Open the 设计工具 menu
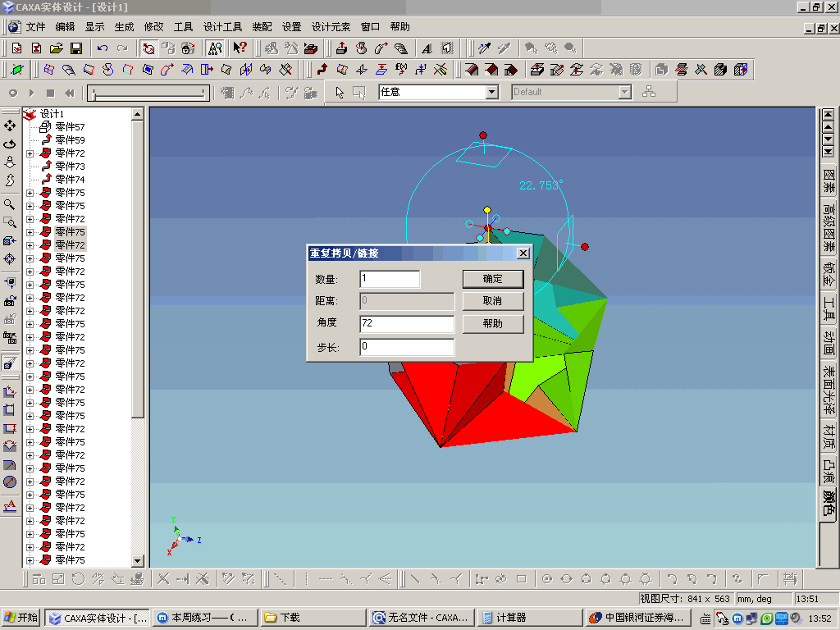Image resolution: width=840 pixels, height=630 pixels. (222, 27)
